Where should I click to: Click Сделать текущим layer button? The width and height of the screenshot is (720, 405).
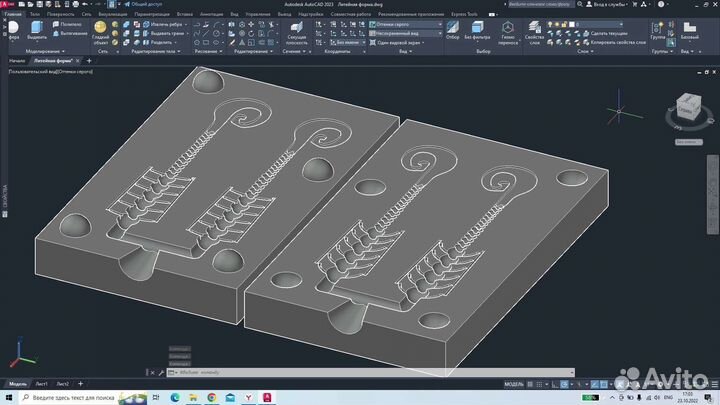(605, 34)
